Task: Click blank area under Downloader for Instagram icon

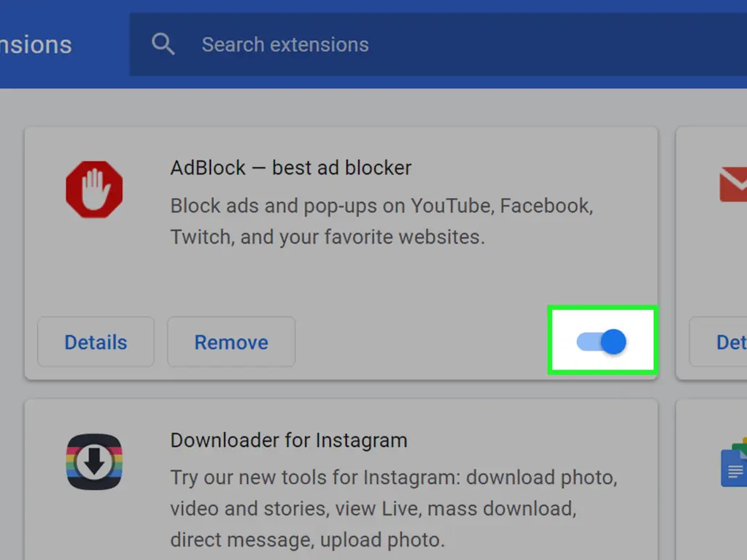Action: (x=94, y=525)
